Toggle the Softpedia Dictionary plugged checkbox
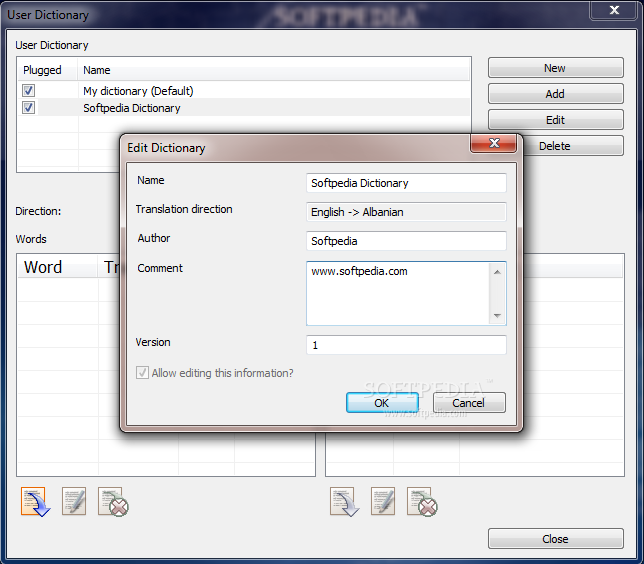Viewport: 644px width, 564px height. (x=28, y=108)
